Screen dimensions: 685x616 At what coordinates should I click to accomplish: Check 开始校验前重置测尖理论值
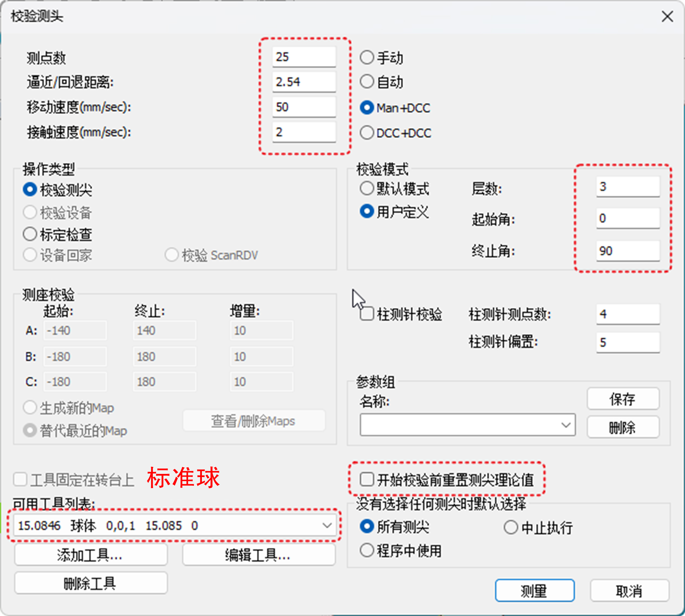[367, 479]
